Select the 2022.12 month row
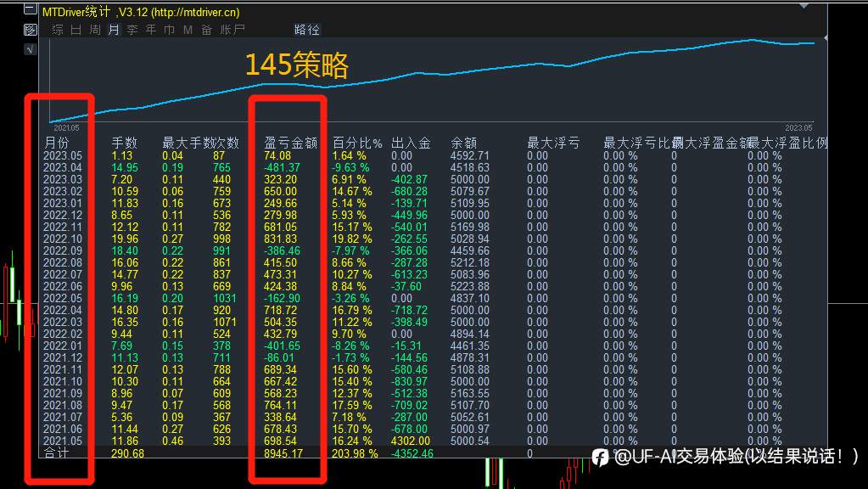 [x=63, y=215]
